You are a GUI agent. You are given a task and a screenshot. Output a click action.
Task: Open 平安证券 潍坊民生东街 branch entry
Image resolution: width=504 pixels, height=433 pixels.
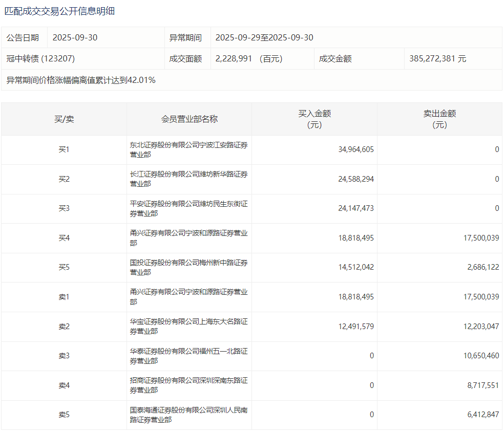pos(189,209)
